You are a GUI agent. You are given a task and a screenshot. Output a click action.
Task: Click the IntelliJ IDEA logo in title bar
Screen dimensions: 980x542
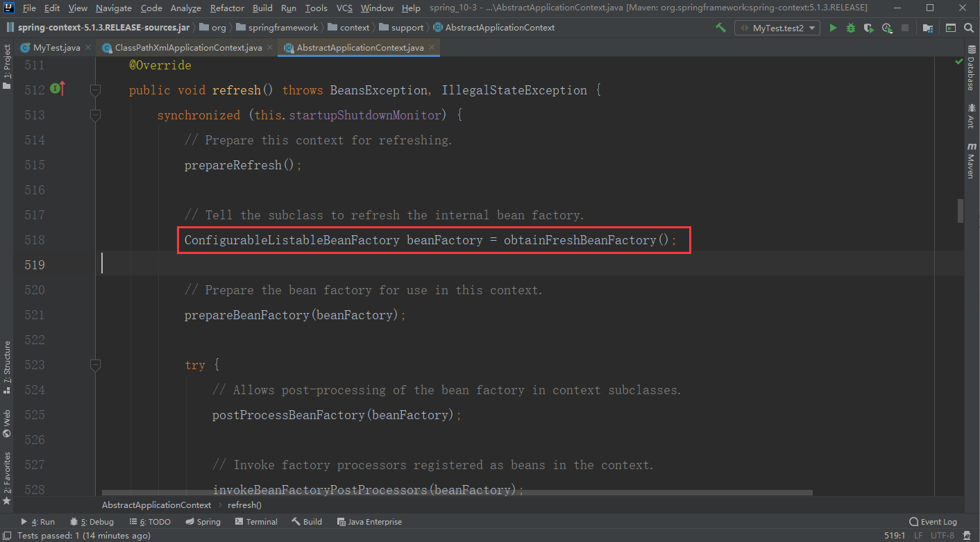click(x=8, y=8)
